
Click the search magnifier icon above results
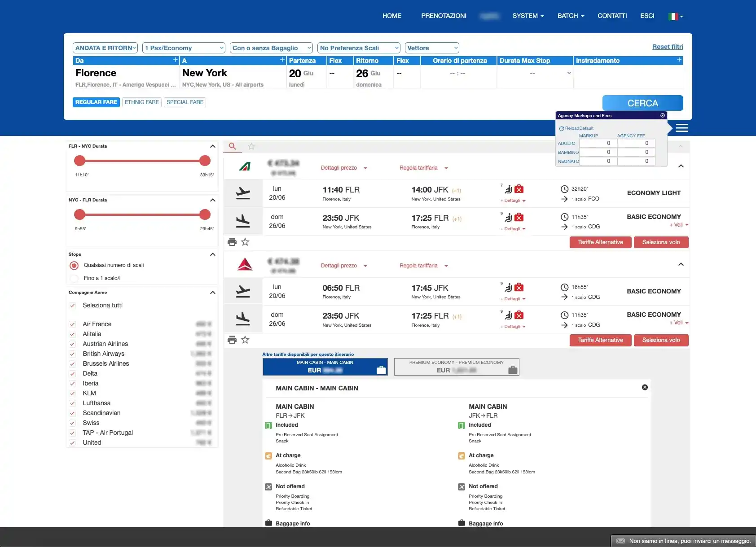(x=232, y=146)
